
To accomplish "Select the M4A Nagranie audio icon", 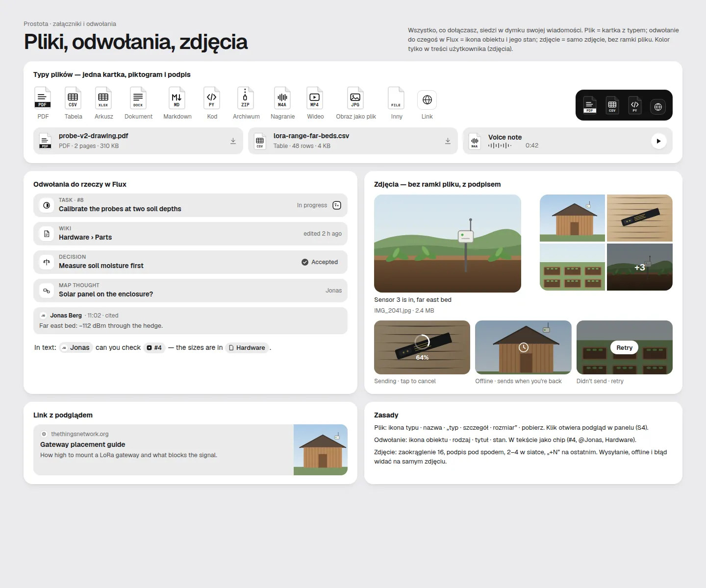I will click(282, 98).
